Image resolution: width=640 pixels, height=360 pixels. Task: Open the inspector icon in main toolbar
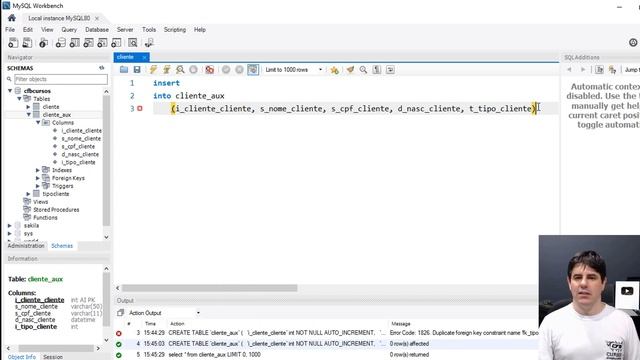pos(43,43)
